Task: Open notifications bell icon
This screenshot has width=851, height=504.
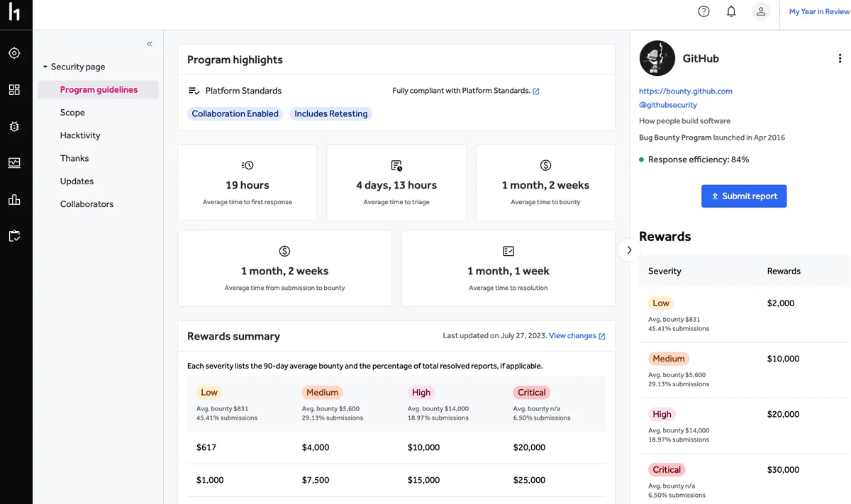Action: click(x=731, y=11)
